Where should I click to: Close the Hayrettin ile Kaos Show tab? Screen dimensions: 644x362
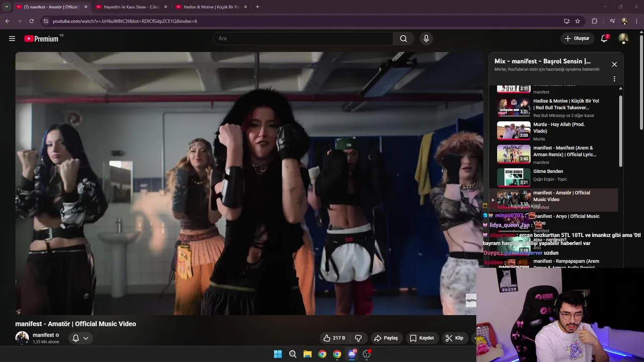coord(166,7)
